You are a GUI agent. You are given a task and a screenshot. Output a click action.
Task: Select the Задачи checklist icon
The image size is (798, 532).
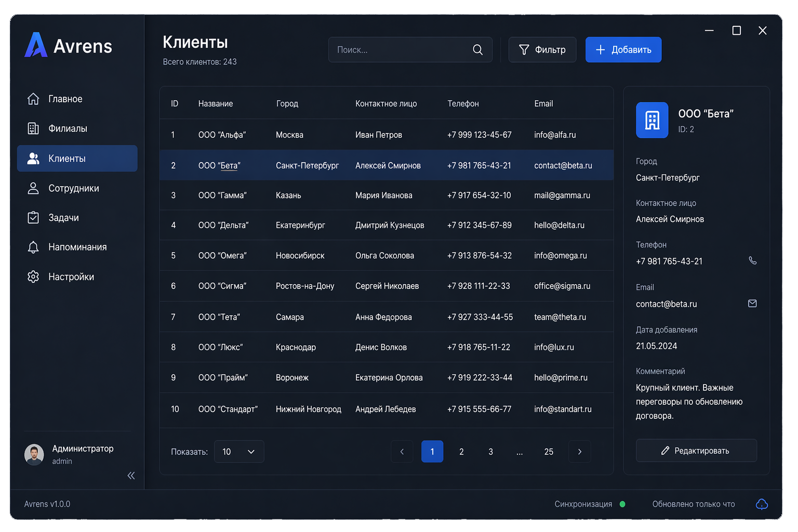pyautogui.click(x=33, y=218)
